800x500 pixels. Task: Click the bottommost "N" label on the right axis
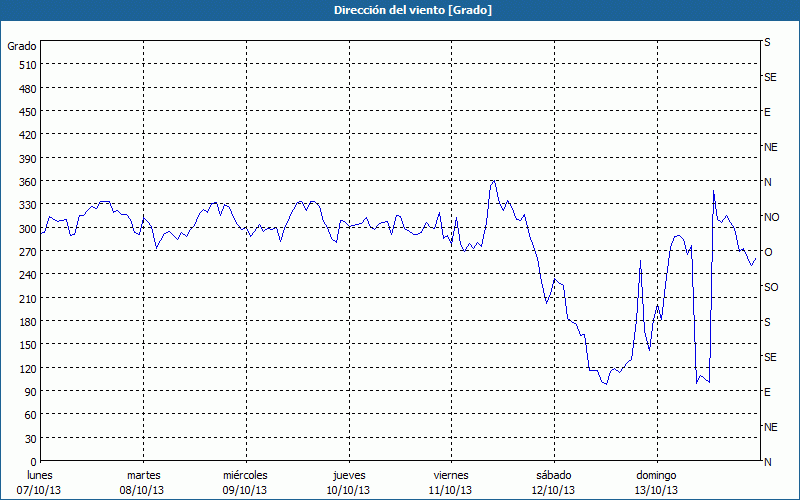click(768, 462)
